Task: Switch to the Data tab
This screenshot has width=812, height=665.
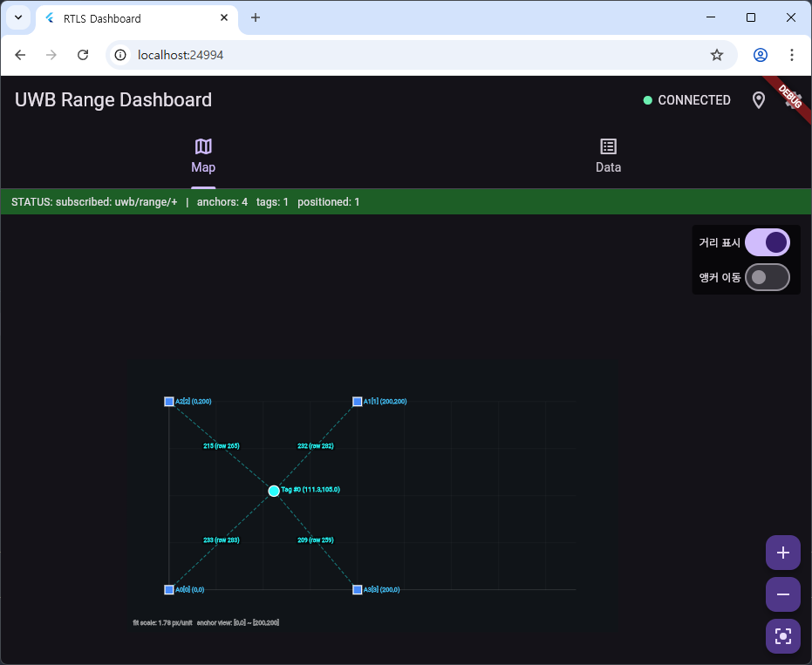Action: click(608, 156)
